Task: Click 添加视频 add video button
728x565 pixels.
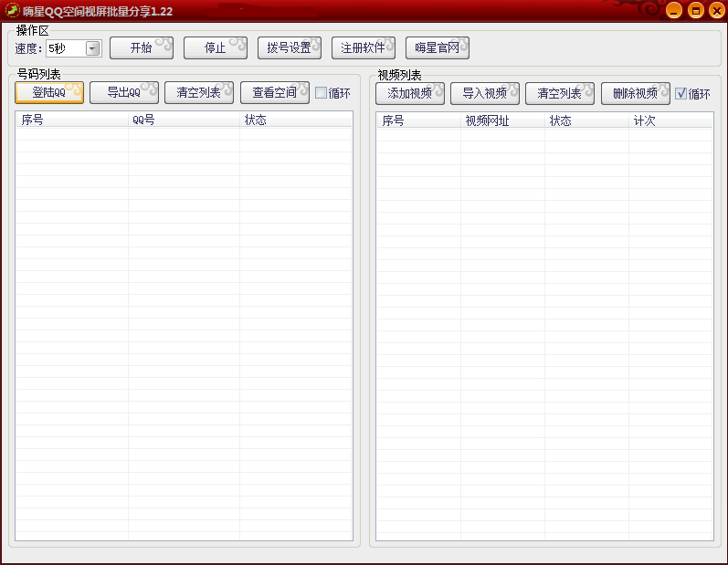Action: pos(410,93)
